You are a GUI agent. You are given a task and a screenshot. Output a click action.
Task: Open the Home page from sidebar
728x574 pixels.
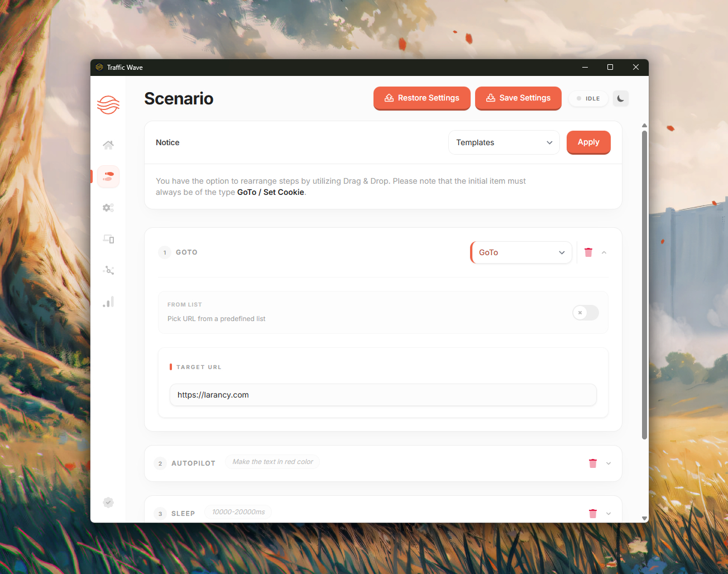pyautogui.click(x=108, y=145)
